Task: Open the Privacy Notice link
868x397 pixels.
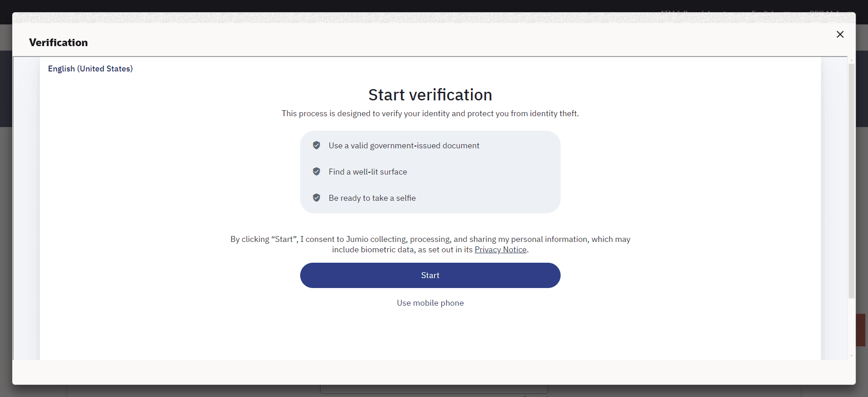Action: (x=500, y=250)
